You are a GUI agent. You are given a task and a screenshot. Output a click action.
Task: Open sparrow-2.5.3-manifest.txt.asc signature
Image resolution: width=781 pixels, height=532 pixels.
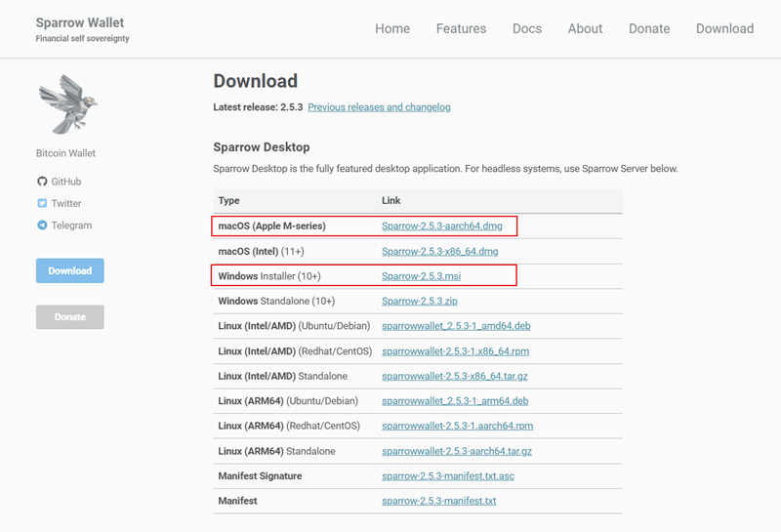pyautogui.click(x=448, y=476)
